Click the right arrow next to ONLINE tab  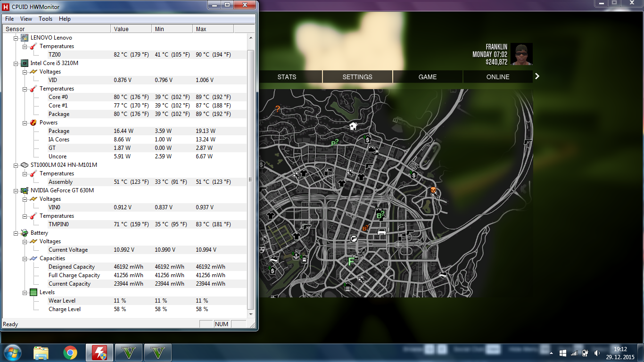pyautogui.click(x=537, y=76)
